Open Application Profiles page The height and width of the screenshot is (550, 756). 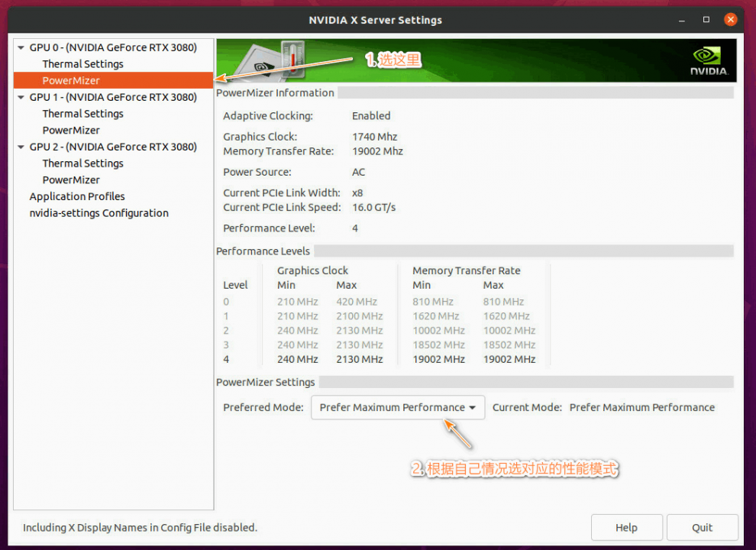click(x=77, y=196)
